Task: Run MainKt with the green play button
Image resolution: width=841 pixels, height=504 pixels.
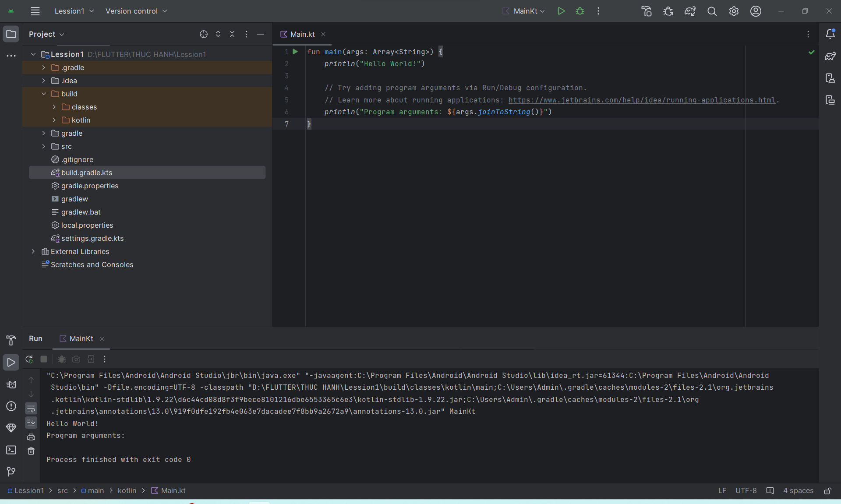Action: [561, 11]
